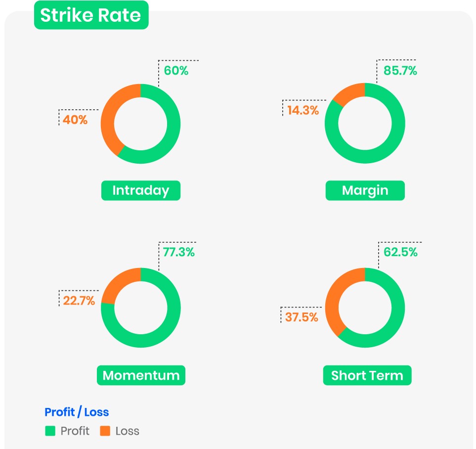
Task: Click Momentum 77.3% profit label
Action: (x=179, y=252)
